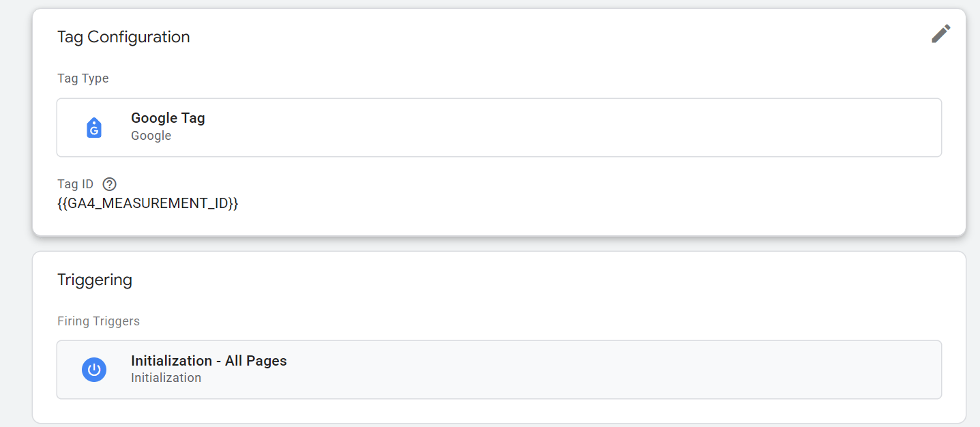Select the "Google Tag" tag type name

pos(168,118)
